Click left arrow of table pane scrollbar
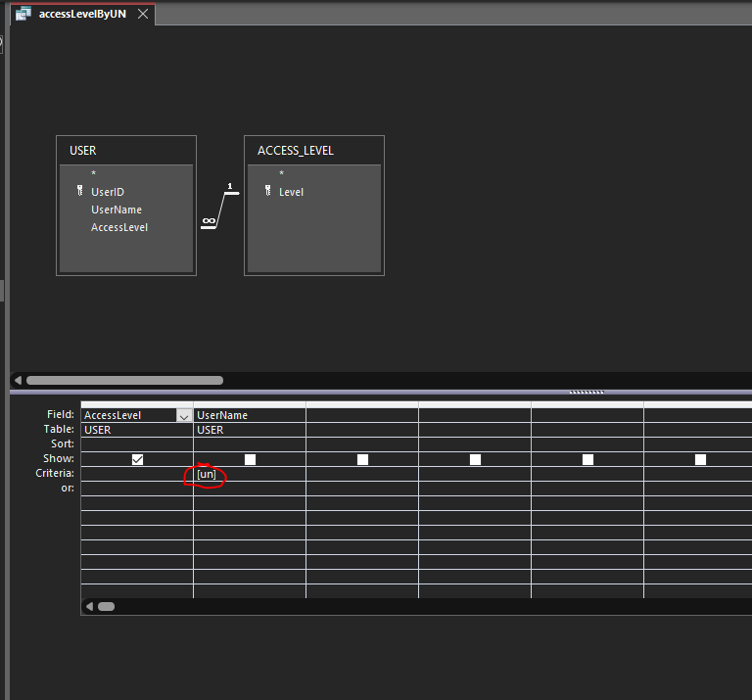 coord(18,380)
